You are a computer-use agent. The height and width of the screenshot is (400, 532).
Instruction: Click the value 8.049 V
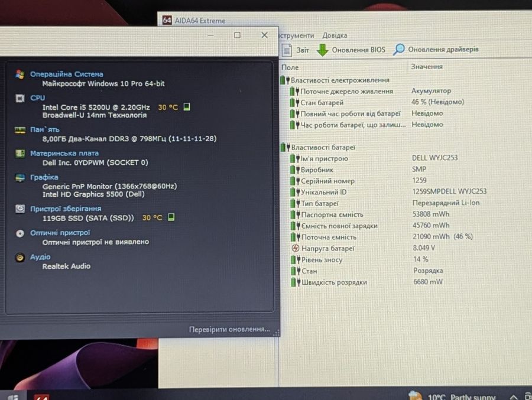pos(424,248)
